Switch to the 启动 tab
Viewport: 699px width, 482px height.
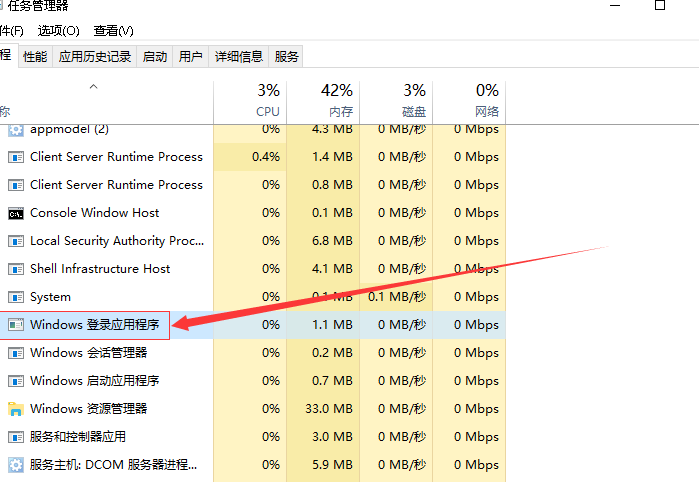(x=155, y=57)
